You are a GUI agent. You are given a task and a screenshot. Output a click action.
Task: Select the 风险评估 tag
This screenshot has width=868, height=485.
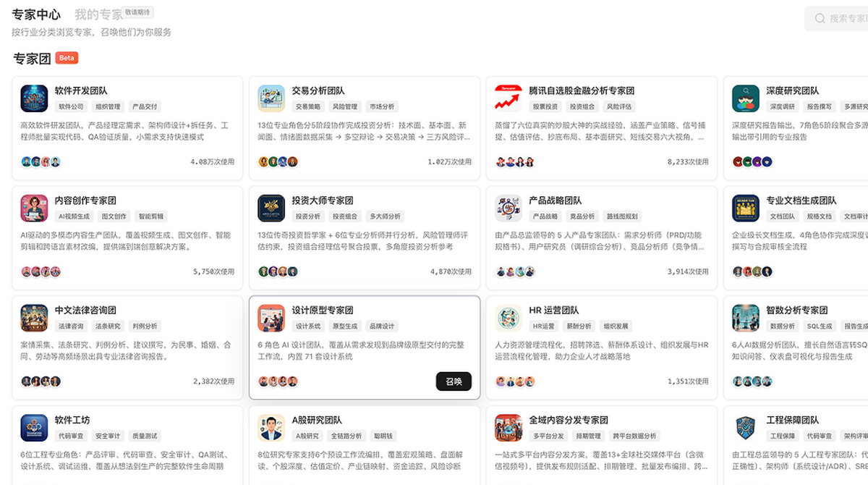[x=619, y=106]
